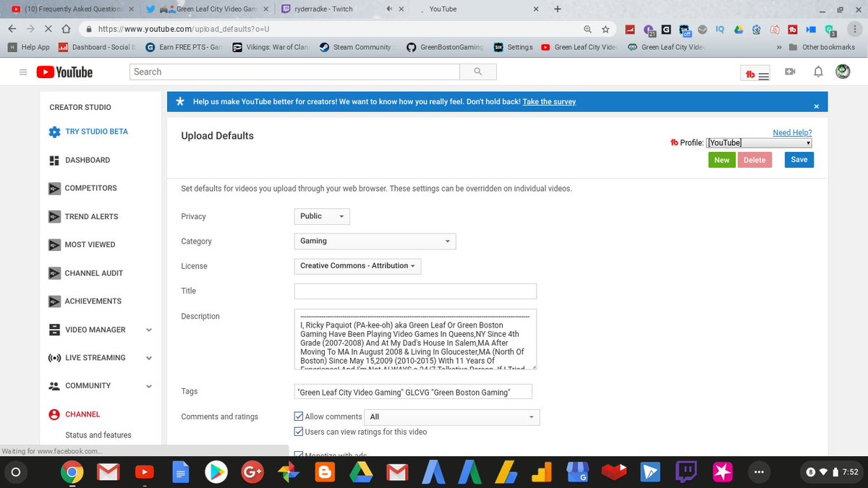Image resolution: width=868 pixels, height=488 pixels.
Task: Open Most Viewed in the sidebar
Action: tap(90, 244)
